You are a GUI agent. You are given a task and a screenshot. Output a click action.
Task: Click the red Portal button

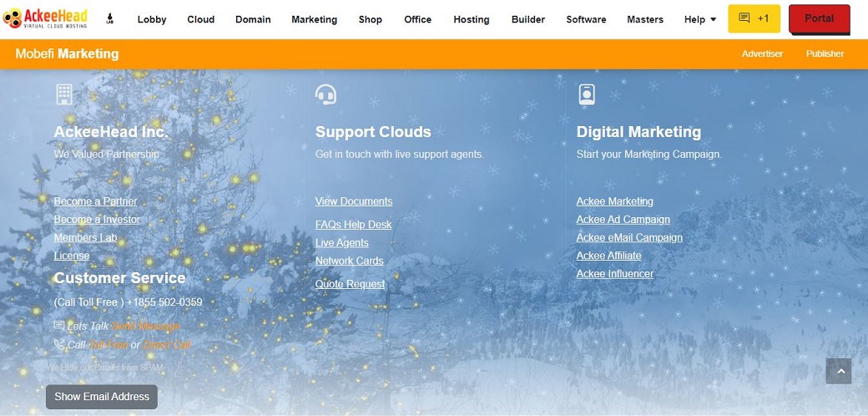pyautogui.click(x=820, y=19)
